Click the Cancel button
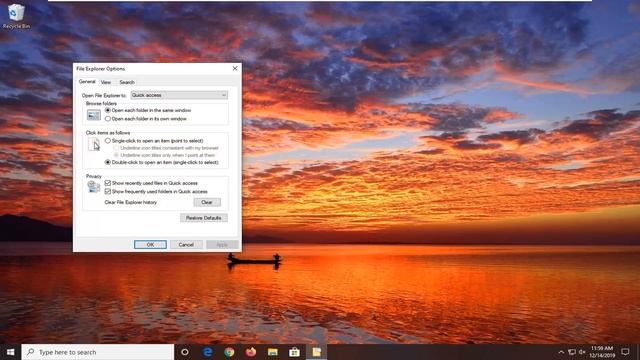 coord(186,244)
